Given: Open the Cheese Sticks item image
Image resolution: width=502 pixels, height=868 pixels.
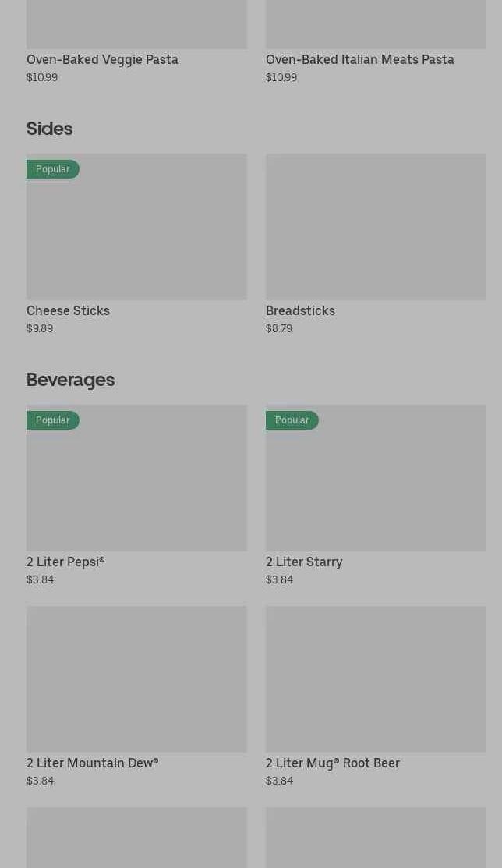Looking at the screenshot, I should (136, 226).
